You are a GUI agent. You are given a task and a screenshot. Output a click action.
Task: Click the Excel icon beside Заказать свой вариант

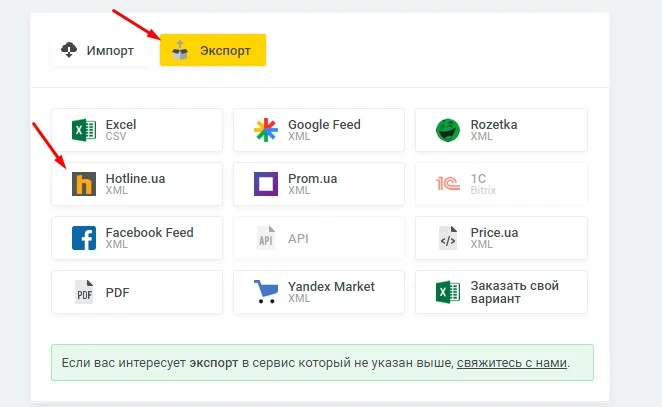click(448, 292)
